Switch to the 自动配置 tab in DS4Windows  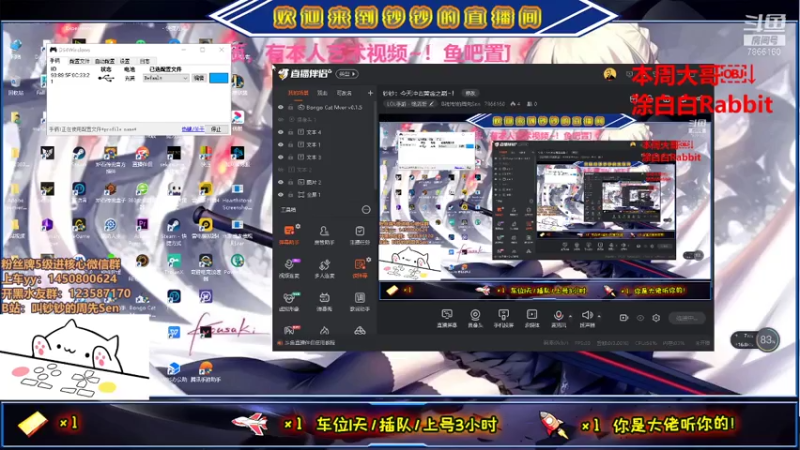(x=105, y=61)
